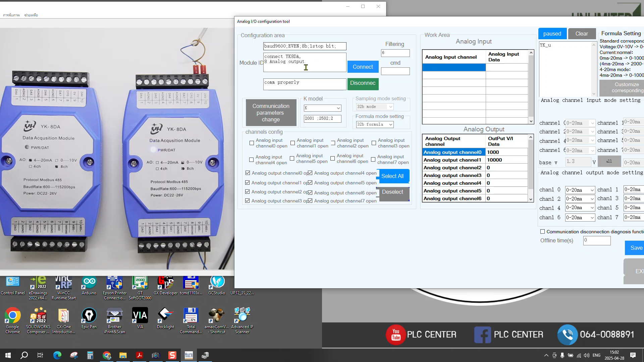644x362 pixels.
Task: Open Epic Pen from the desktop
Action: click(89, 315)
